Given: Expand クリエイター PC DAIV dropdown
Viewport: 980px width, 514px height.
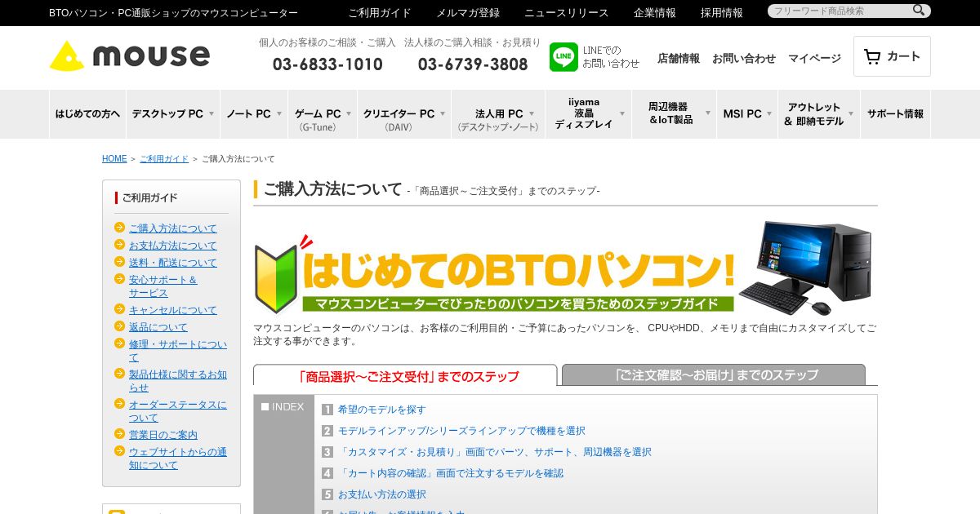Looking at the screenshot, I should click(x=404, y=114).
